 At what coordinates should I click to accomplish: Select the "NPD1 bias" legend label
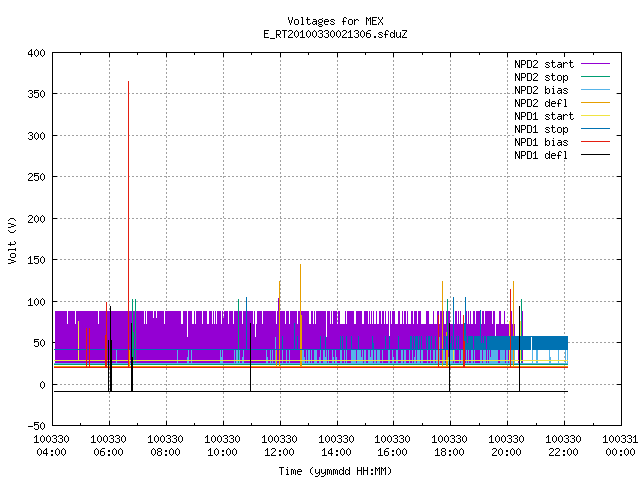541,142
